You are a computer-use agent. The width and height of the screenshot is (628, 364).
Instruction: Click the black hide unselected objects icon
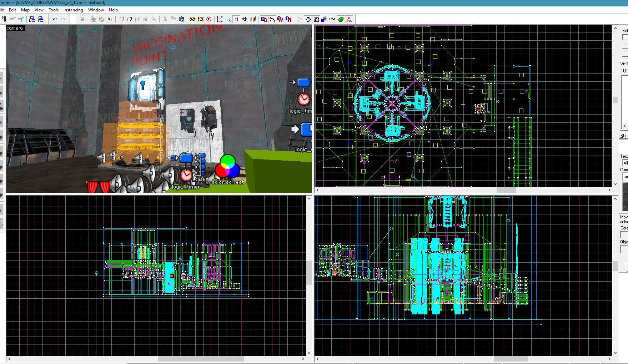coord(129,19)
